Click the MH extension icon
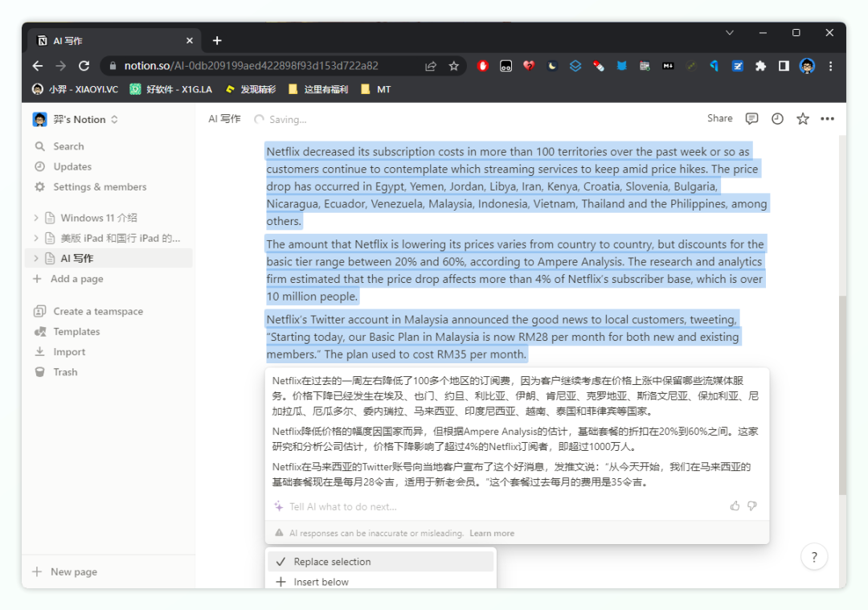Viewport: 868px width, 610px height. pyautogui.click(x=668, y=66)
